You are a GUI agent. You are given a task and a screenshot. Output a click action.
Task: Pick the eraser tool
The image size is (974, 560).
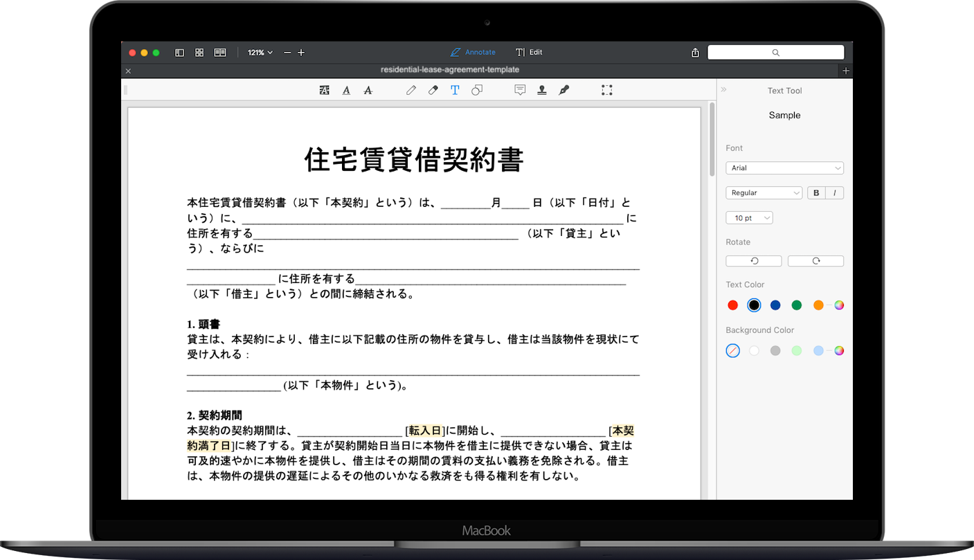433,90
